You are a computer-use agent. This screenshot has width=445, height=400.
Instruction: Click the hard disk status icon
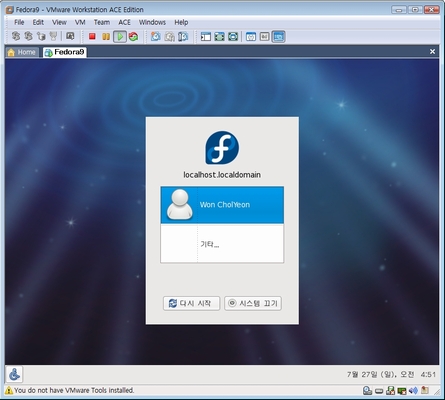point(379,391)
